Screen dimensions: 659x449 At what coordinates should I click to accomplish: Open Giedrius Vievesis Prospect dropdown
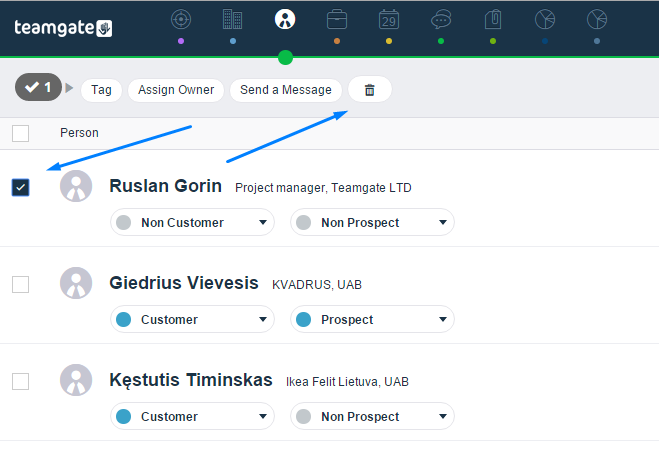(372, 320)
